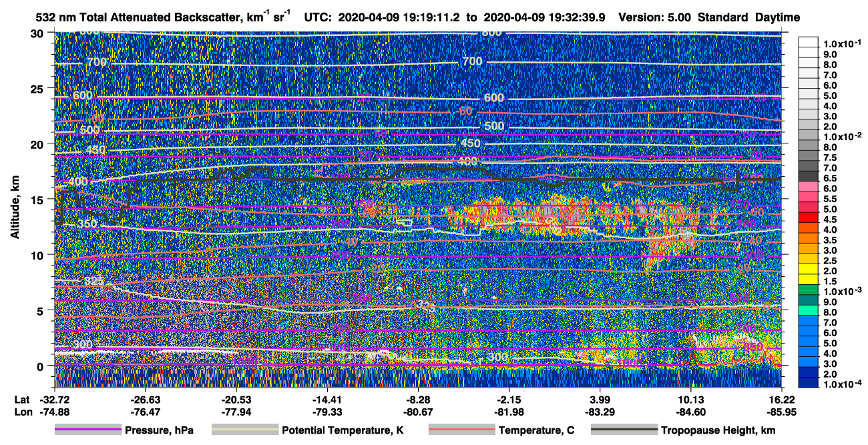Click longitude value '-74.88'
Image resolution: width=868 pixels, height=445 pixels.
tap(55, 412)
